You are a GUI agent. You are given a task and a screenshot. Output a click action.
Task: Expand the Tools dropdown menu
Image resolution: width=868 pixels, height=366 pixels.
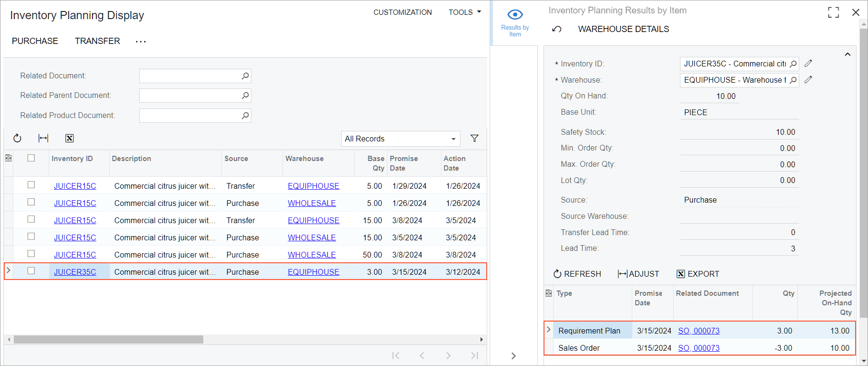pyautogui.click(x=464, y=12)
